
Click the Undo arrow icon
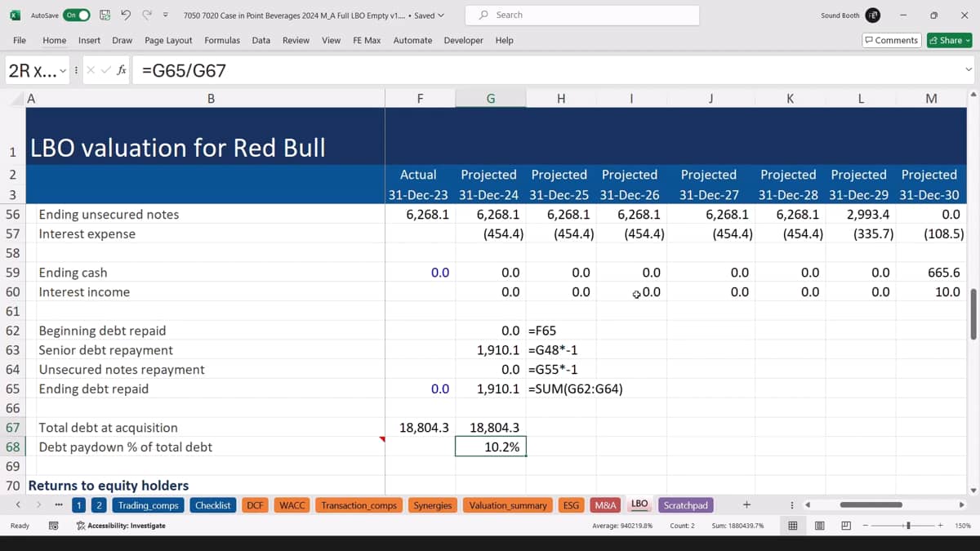125,15
